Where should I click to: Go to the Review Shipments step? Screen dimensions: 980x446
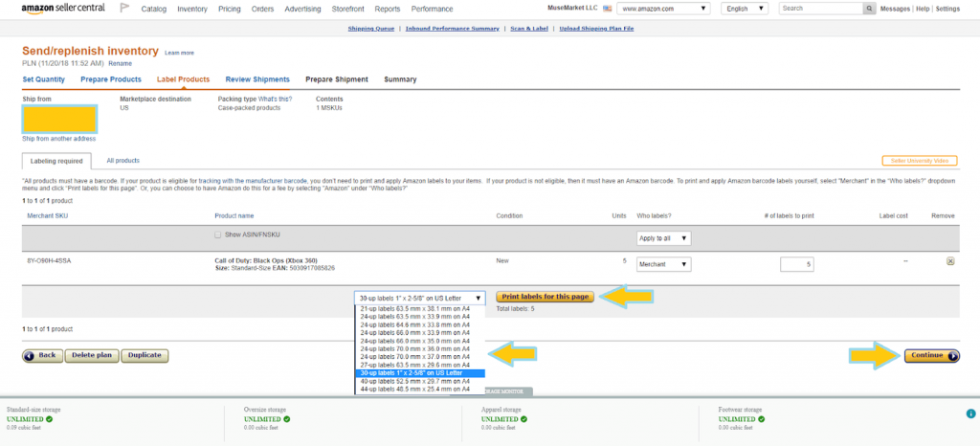pos(257,79)
